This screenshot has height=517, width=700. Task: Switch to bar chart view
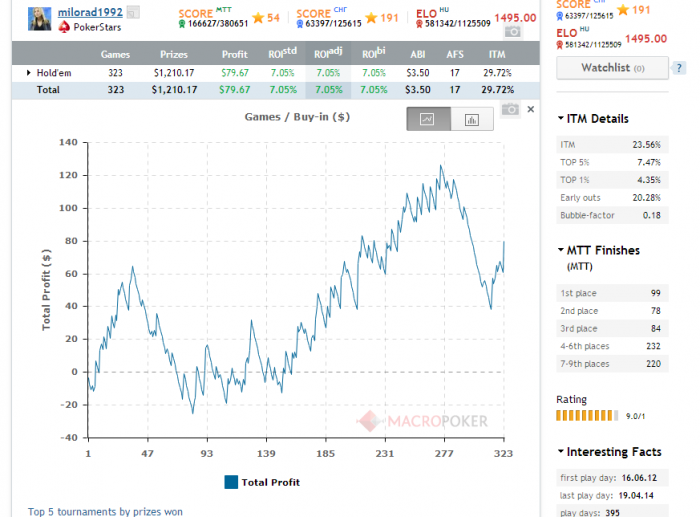[x=472, y=119]
